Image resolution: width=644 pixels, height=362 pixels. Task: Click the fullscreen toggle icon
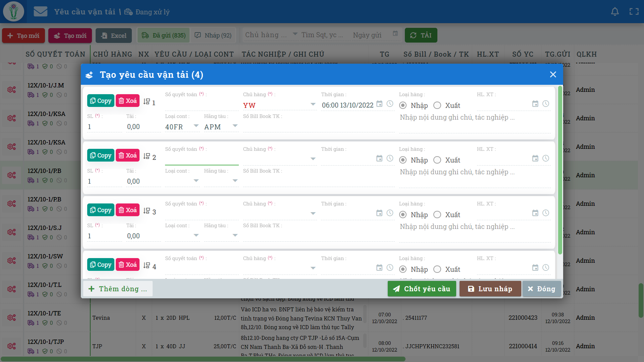pos(634,12)
